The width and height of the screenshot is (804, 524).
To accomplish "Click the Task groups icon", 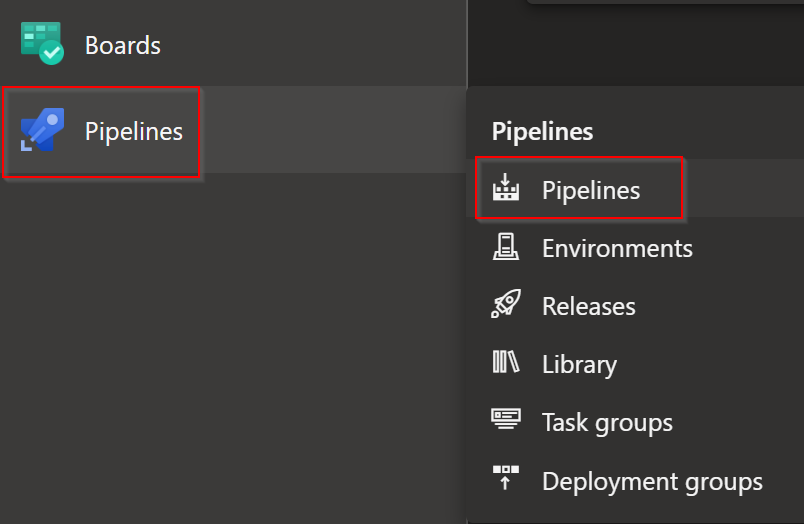I will (506, 419).
